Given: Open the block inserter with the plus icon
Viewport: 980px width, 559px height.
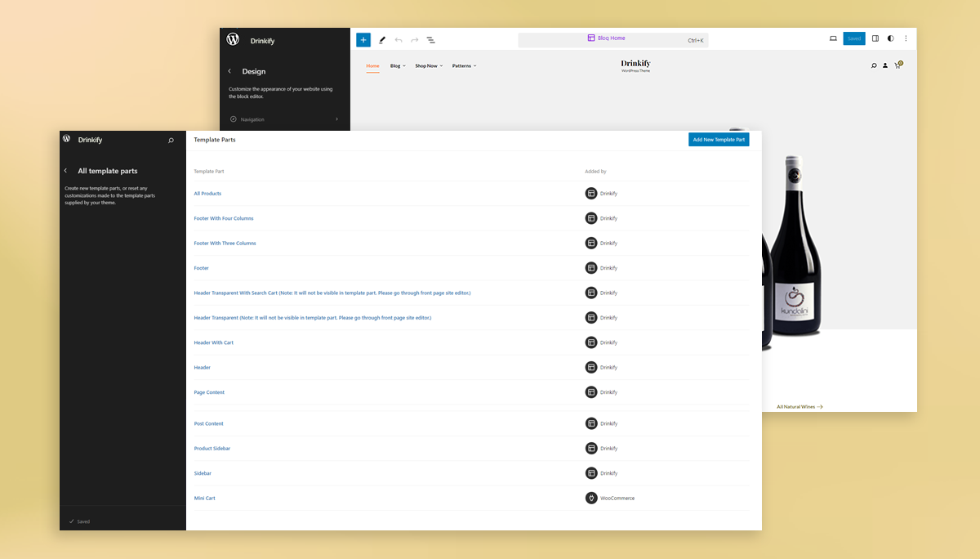Looking at the screenshot, I should (x=363, y=38).
